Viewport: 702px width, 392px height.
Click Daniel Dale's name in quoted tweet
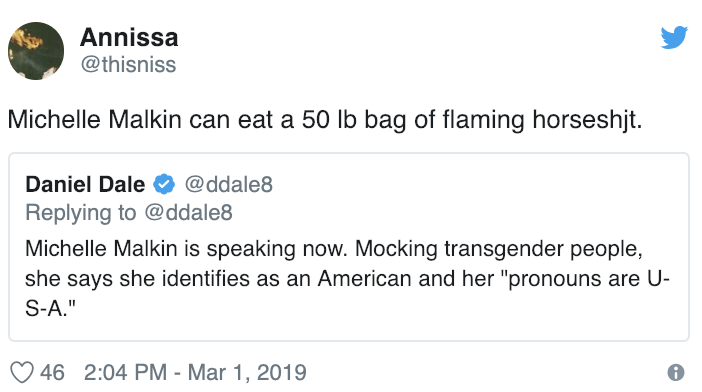tap(85, 184)
